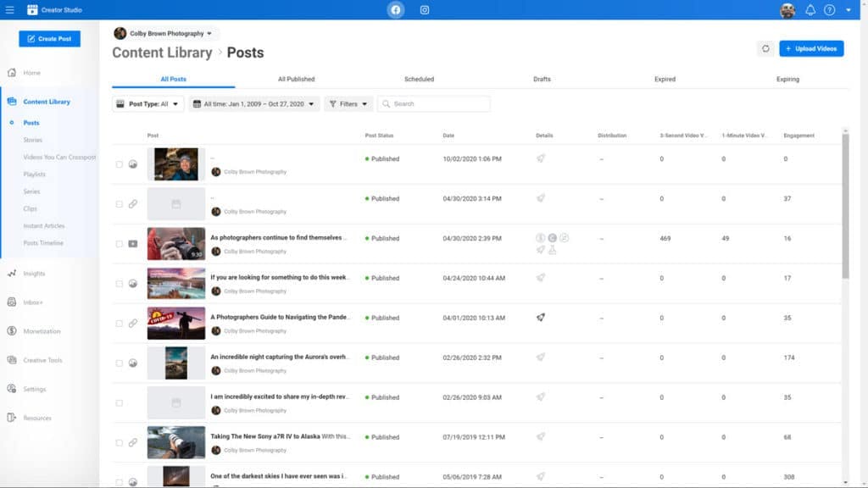Click the Upload Videos button
Viewport: 868px width, 488px height.
(811, 48)
